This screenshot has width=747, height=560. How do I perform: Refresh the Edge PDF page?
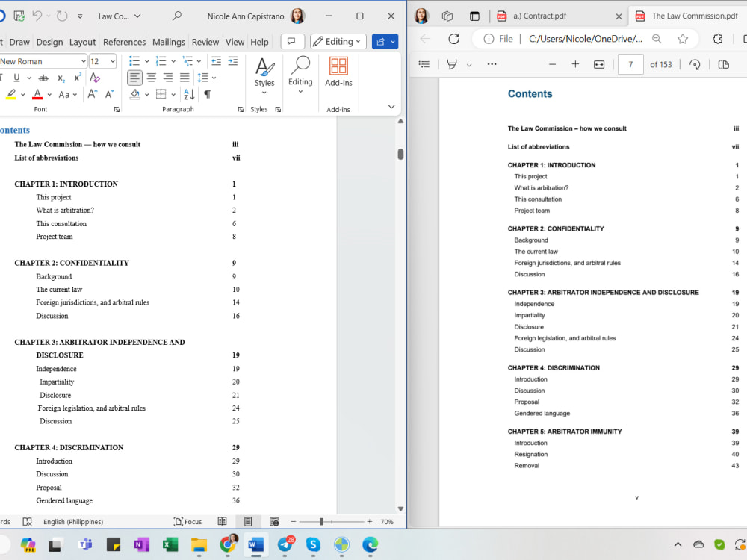[453, 39]
